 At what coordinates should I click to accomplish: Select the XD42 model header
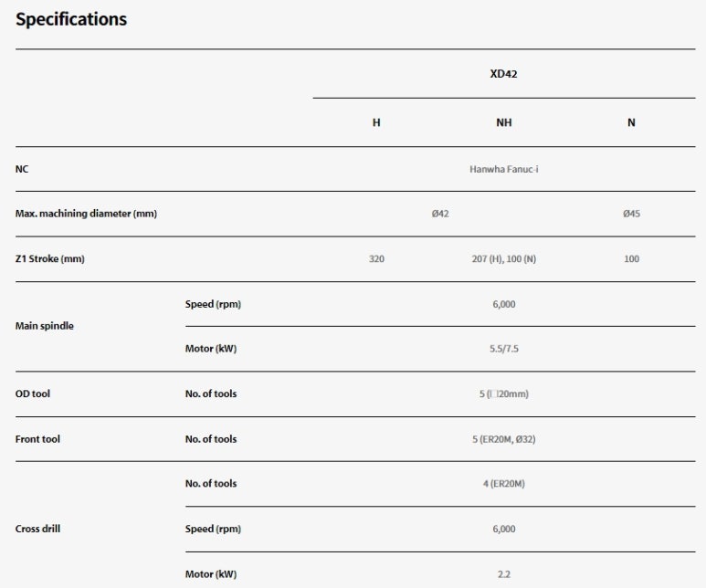[503, 74]
